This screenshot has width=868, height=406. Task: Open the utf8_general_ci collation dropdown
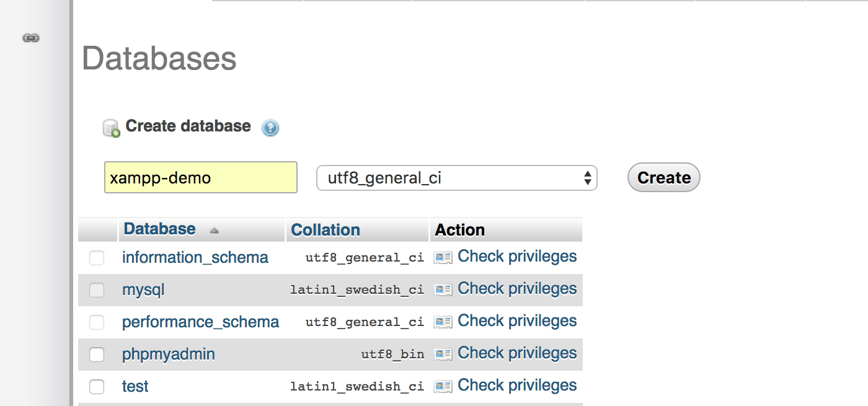pyautogui.click(x=457, y=178)
